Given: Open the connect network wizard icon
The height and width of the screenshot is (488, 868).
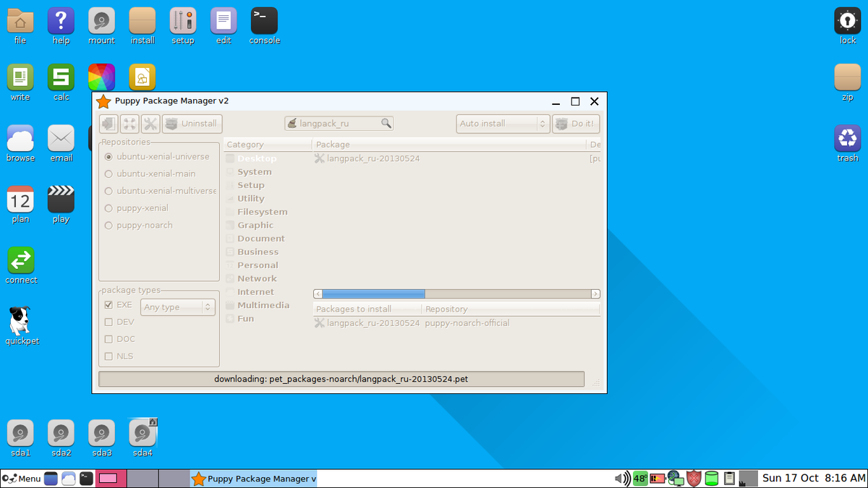Looking at the screenshot, I should pyautogui.click(x=21, y=265).
